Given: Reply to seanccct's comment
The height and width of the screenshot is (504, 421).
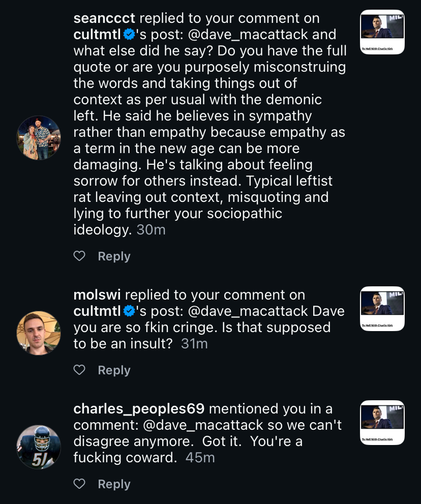Looking at the screenshot, I should point(114,256).
